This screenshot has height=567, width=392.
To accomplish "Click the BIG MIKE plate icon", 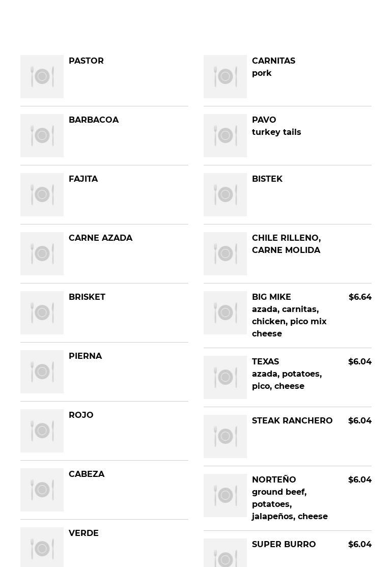I will pos(225,313).
